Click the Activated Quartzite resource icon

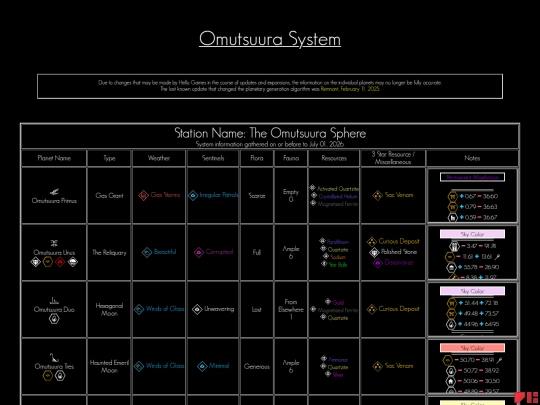coord(312,188)
